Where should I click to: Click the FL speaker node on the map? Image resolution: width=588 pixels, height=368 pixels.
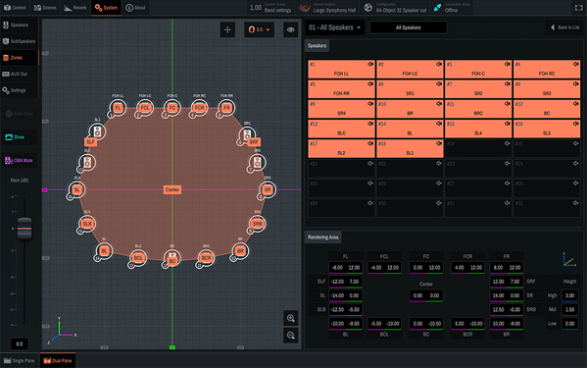pos(119,108)
